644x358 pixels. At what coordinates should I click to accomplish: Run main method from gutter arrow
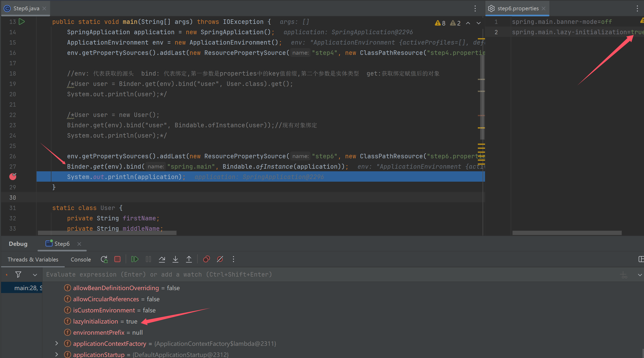click(22, 22)
